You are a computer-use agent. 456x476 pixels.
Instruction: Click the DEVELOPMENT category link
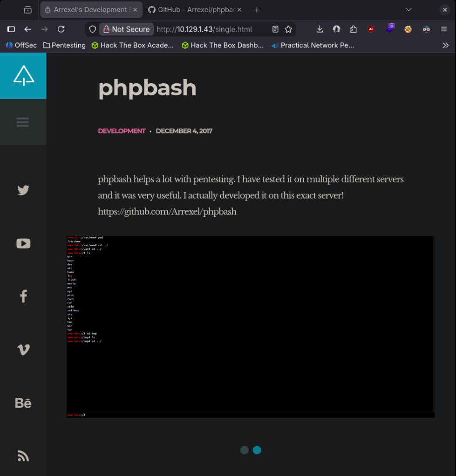point(122,131)
